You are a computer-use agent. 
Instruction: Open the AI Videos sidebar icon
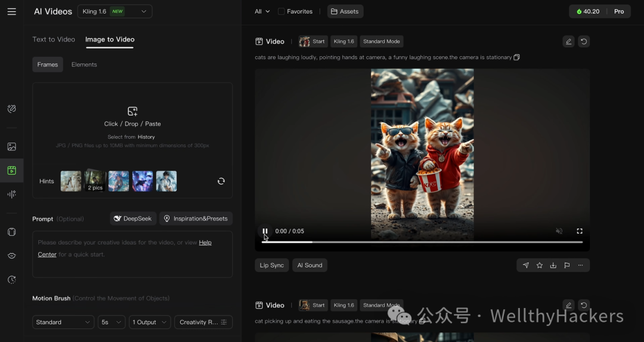point(11,170)
